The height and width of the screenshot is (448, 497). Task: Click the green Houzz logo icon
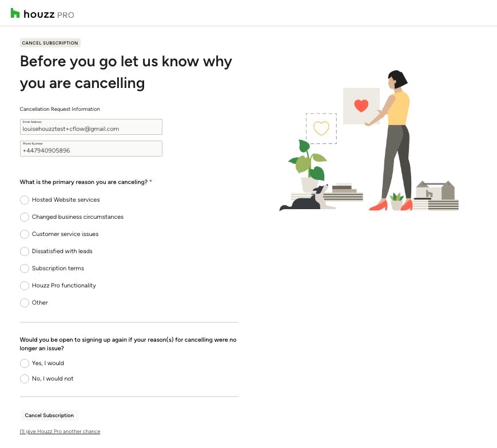15,13
